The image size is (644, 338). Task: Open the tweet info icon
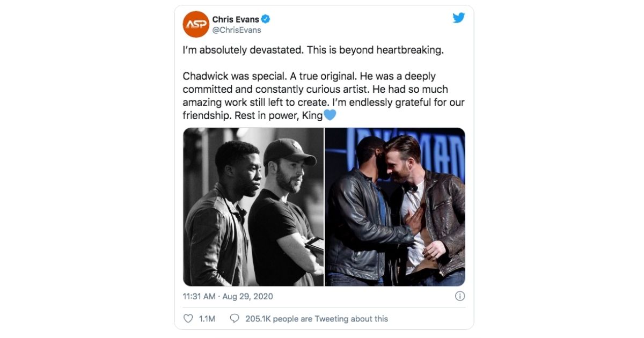point(460,296)
